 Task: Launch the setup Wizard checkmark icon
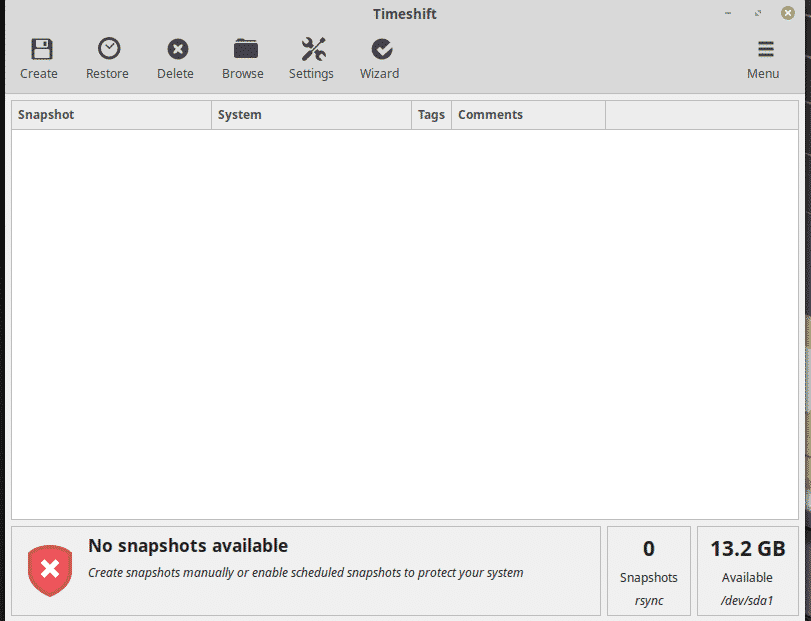(380, 49)
